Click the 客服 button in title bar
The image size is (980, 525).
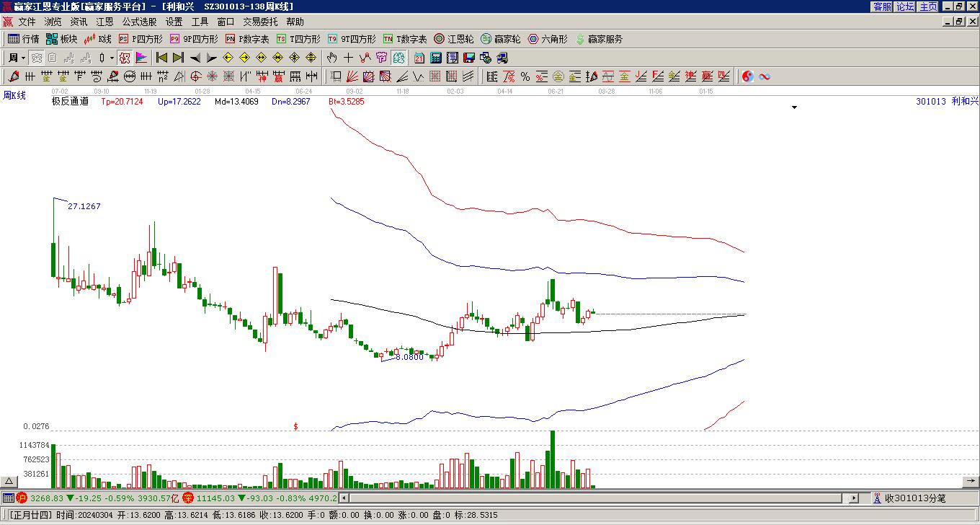(882, 6)
